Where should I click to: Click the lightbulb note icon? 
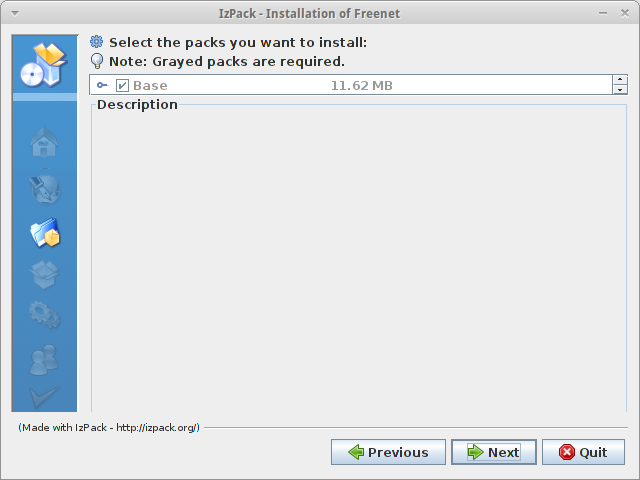click(x=97, y=61)
